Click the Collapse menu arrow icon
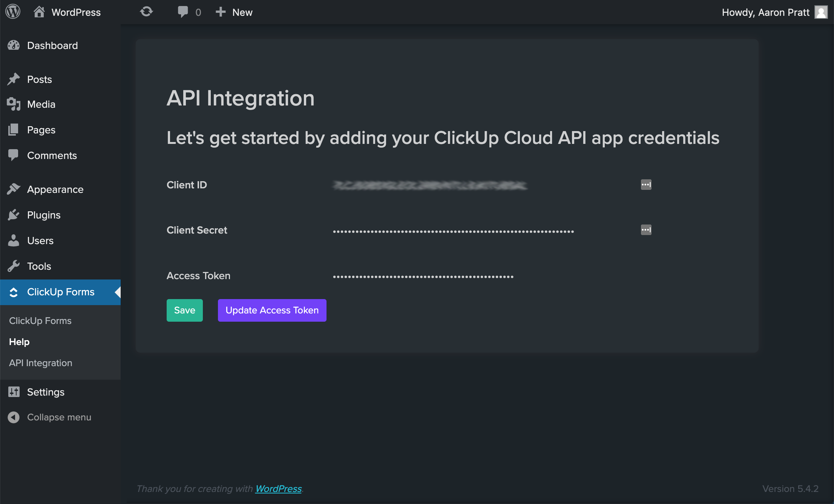Viewport: 834px width, 504px height. pos(14,417)
